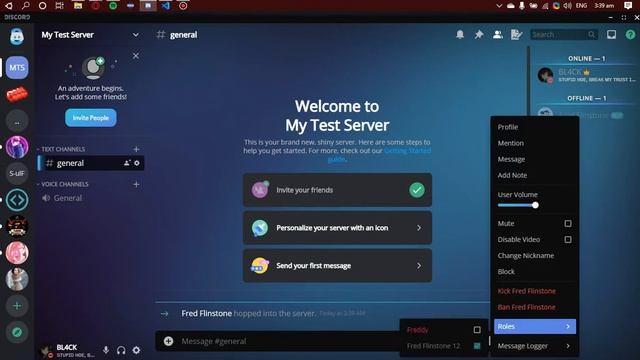The height and width of the screenshot is (360, 640).
Task: Select the MTS server icon
Action: (x=17, y=67)
